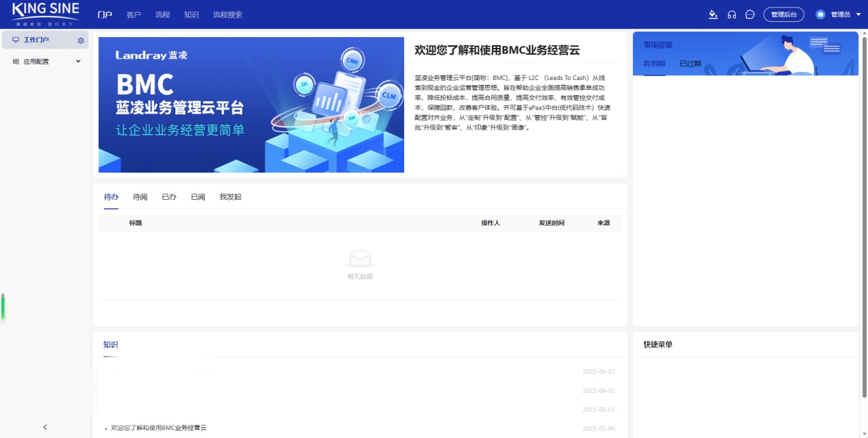868x438 pixels.
Task: Switch to the 已过期 reminders tab
Action: coord(691,64)
